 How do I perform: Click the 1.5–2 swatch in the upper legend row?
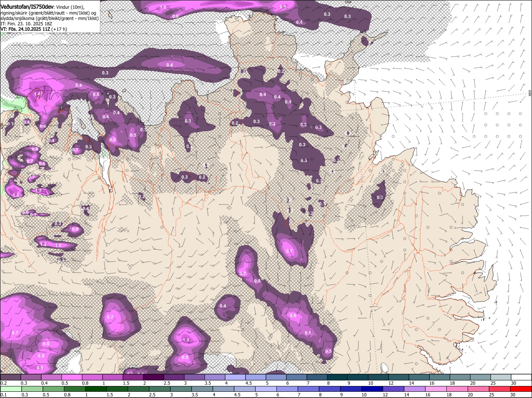click(x=133, y=377)
